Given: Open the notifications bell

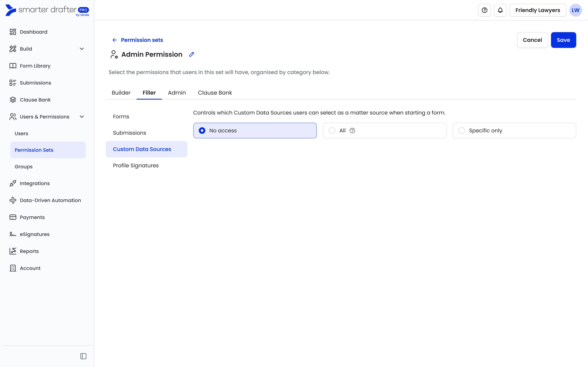Looking at the screenshot, I should (500, 10).
